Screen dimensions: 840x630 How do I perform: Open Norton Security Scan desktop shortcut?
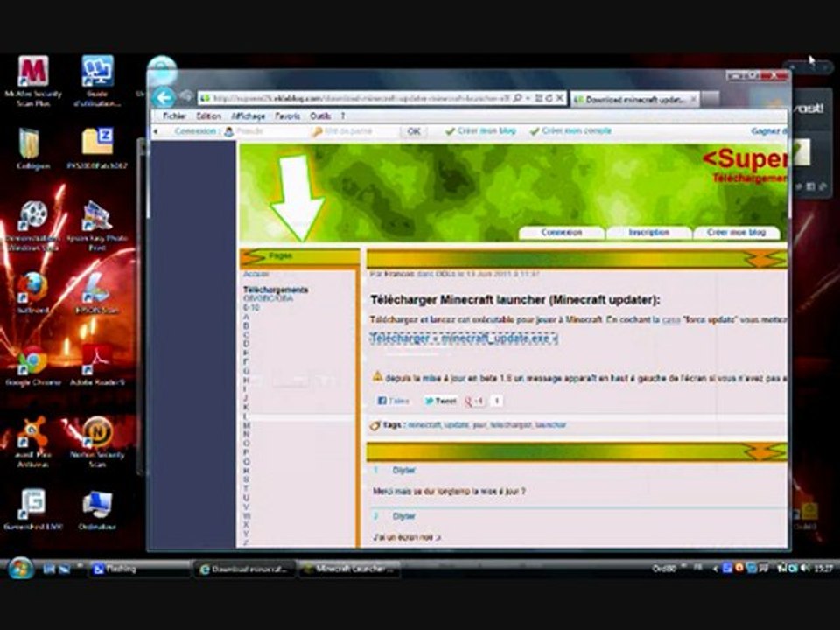click(97, 442)
